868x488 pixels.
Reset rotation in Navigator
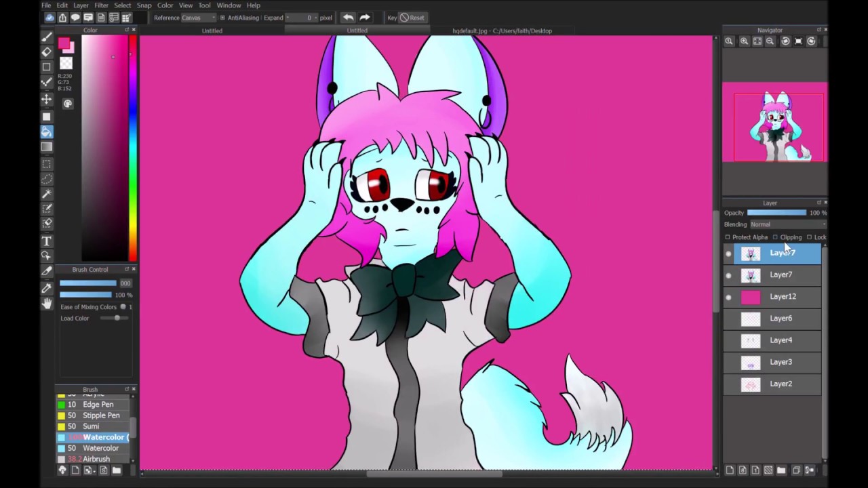798,41
